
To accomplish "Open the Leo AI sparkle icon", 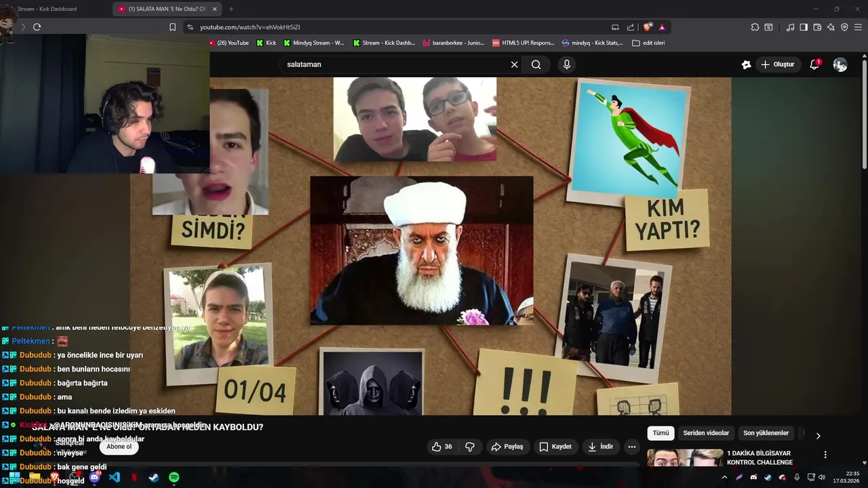I will click(831, 27).
